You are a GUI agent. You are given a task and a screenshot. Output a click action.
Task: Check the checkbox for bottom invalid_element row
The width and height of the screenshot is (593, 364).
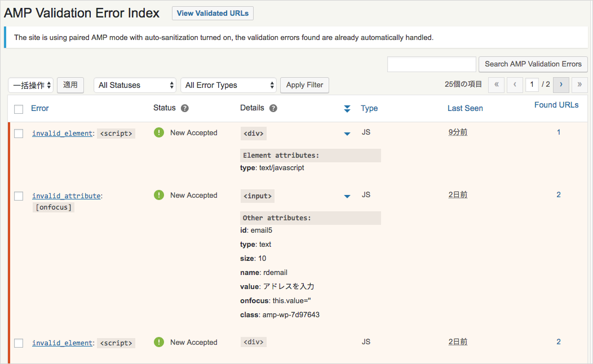[19, 343]
